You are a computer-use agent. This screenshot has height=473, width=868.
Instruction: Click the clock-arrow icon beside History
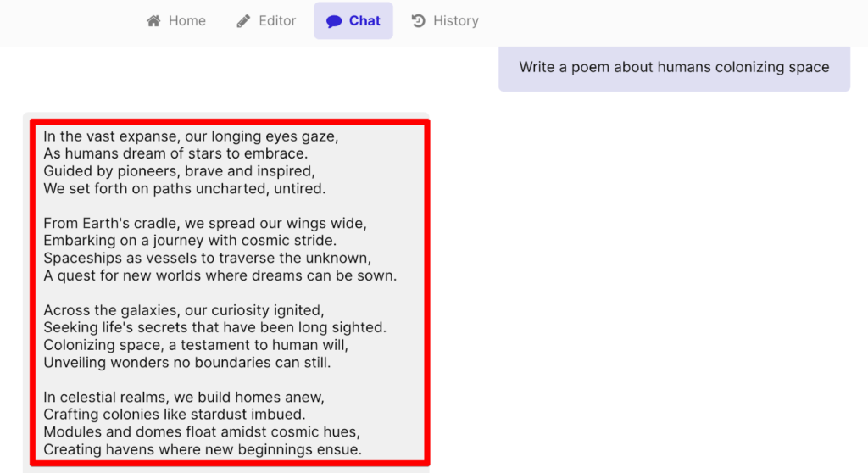pyautogui.click(x=418, y=21)
